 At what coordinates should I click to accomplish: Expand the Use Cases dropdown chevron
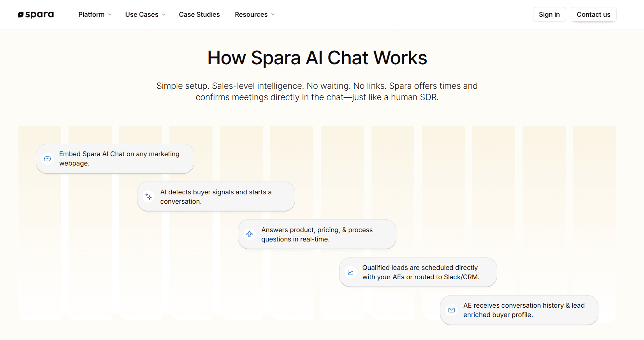[164, 15]
